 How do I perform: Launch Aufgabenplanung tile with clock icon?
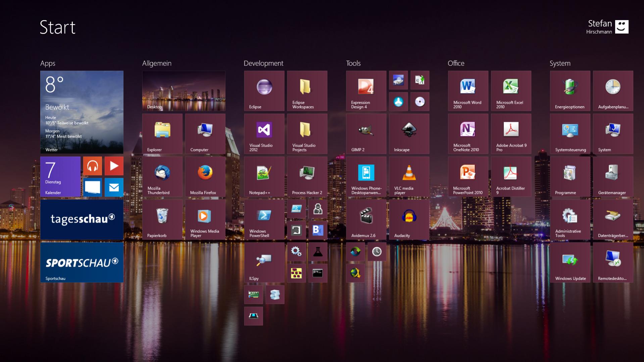[x=613, y=91]
